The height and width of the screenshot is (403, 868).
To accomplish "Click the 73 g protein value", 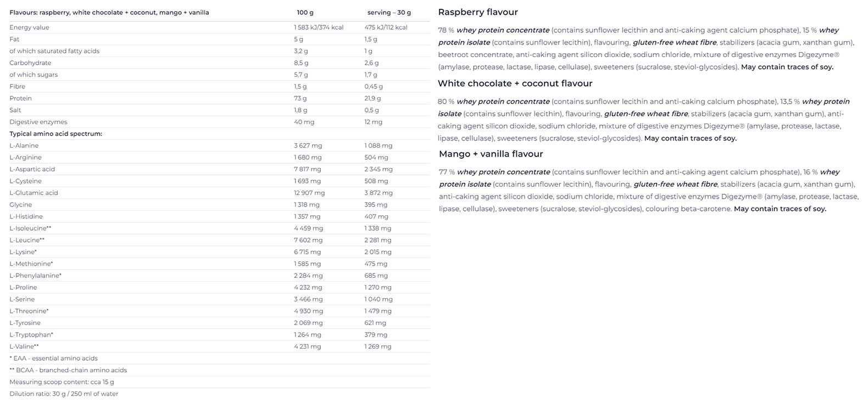I will pos(300,98).
